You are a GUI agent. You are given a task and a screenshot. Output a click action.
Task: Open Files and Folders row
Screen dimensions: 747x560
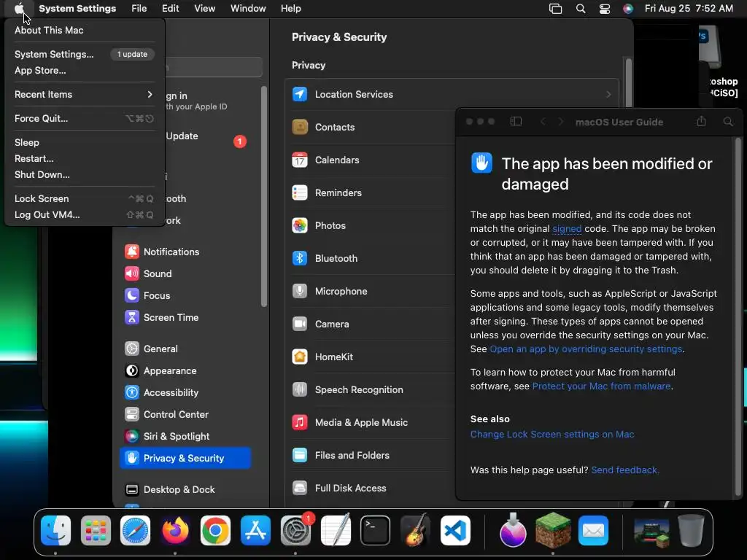(371, 455)
